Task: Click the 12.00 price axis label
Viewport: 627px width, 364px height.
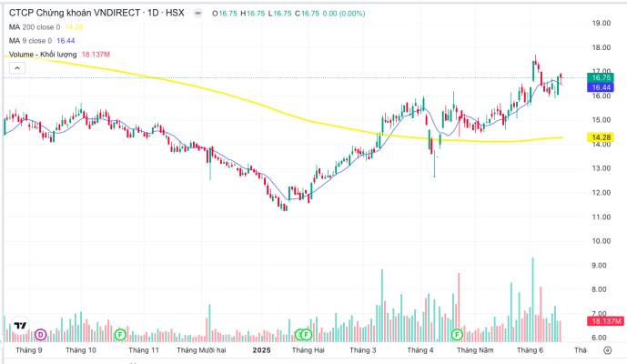Action: [x=601, y=193]
